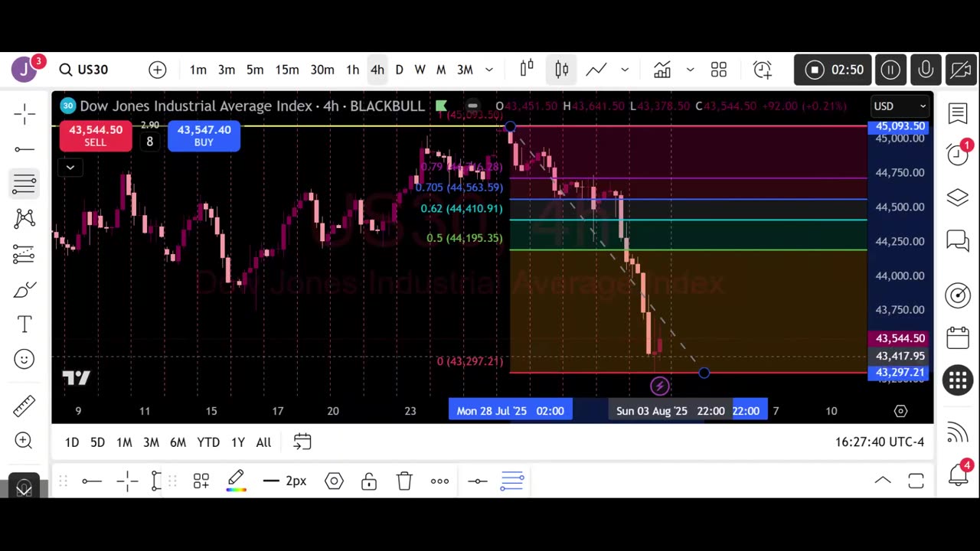Image resolution: width=980 pixels, height=551 pixels.
Task: Toggle the recording camera off icon
Action: click(x=961, y=70)
